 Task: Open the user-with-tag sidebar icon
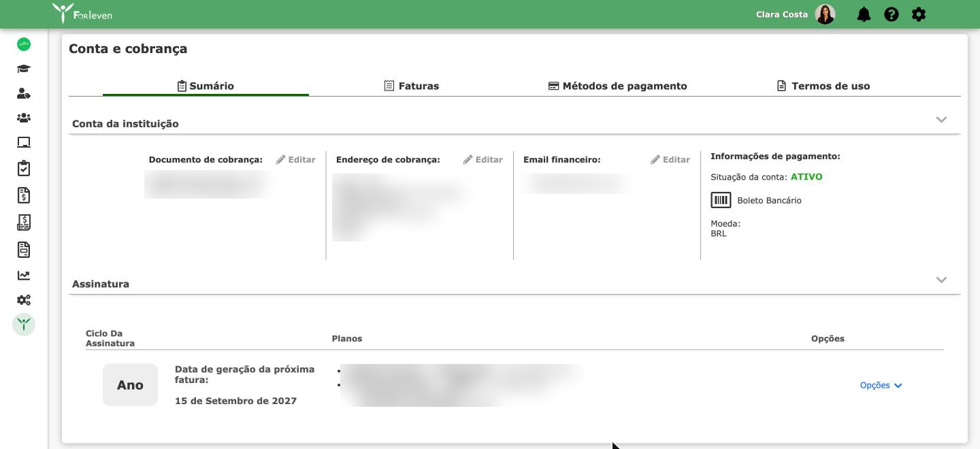point(24,93)
